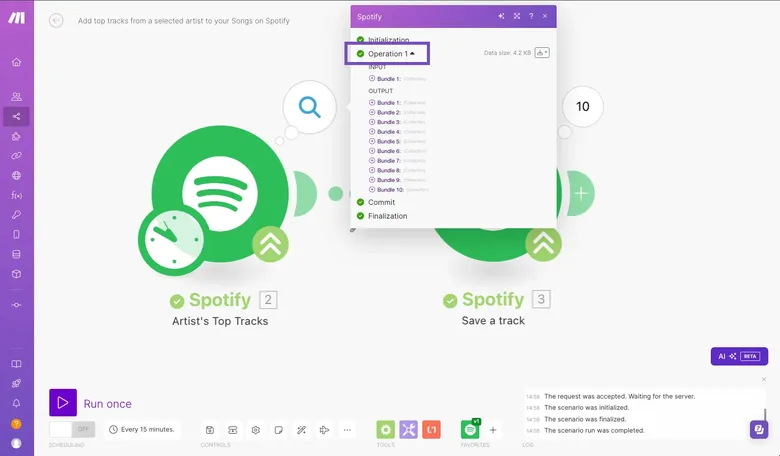Open the green Flow control tool

click(x=386, y=430)
